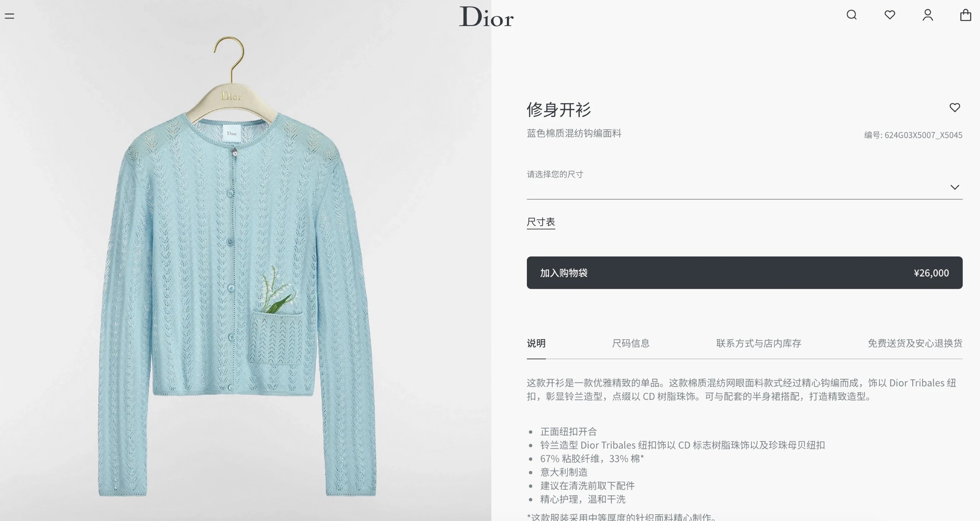
Task: Open the shopping bag icon
Action: click(965, 15)
